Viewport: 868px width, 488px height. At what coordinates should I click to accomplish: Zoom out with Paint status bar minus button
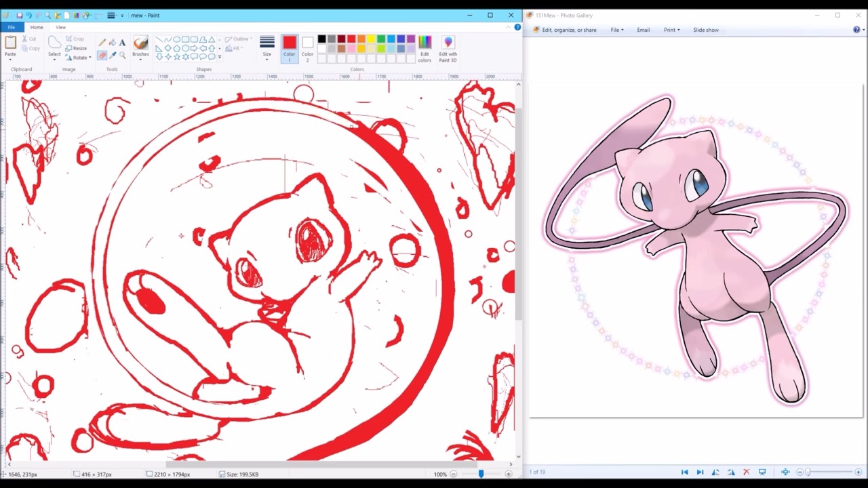[x=454, y=474]
